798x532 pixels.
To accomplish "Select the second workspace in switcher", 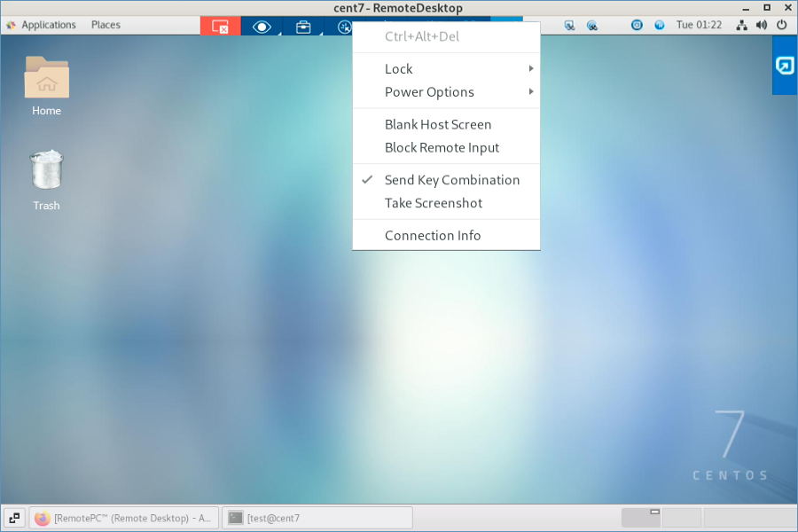I will (x=682, y=518).
